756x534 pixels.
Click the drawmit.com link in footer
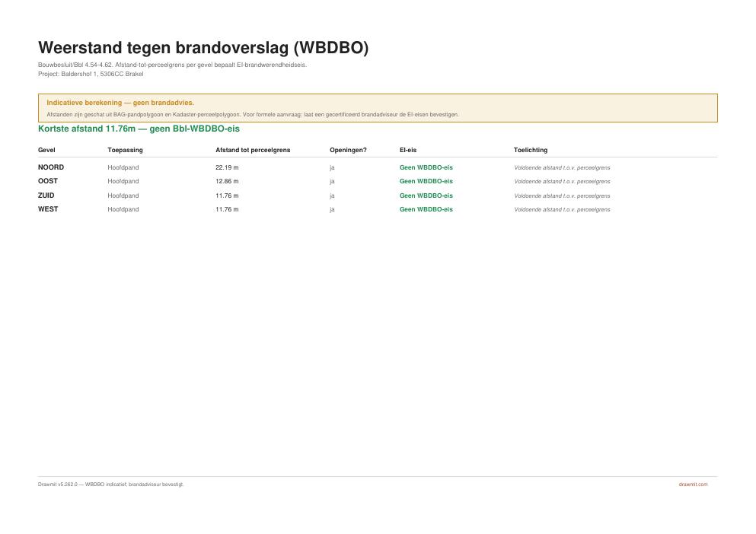tap(693, 485)
